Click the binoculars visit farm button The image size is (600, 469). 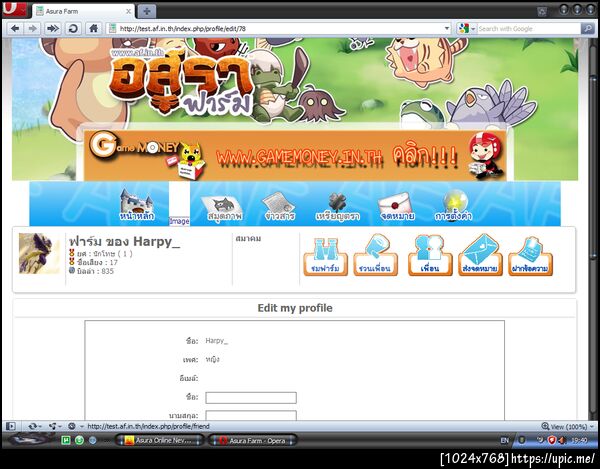click(325, 256)
